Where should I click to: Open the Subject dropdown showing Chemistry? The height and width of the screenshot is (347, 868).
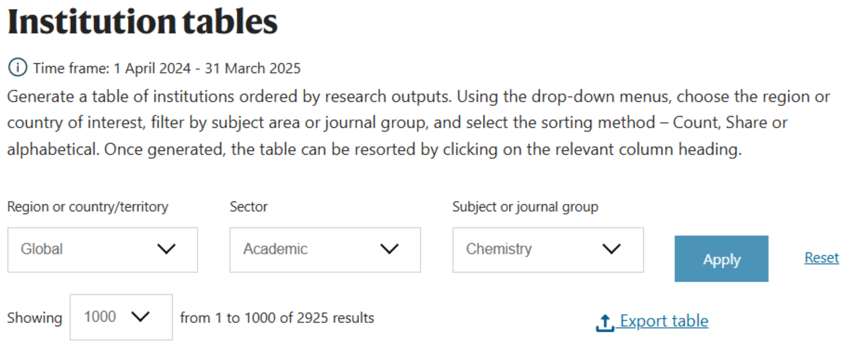(548, 250)
